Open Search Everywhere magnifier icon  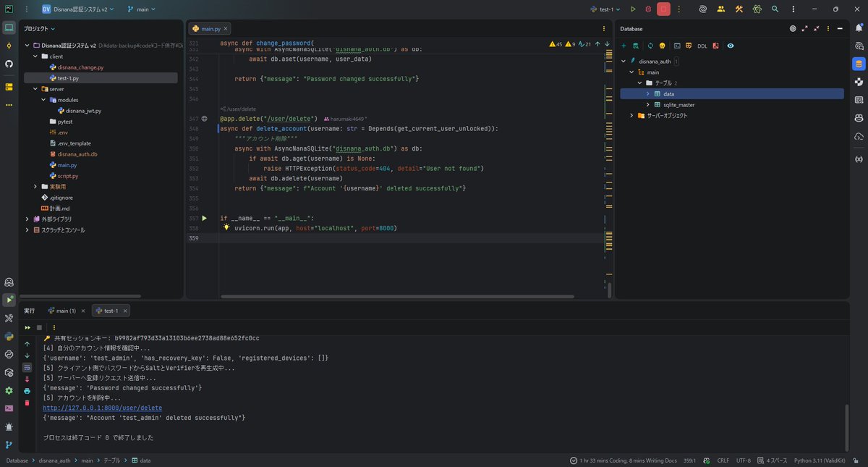[775, 9]
